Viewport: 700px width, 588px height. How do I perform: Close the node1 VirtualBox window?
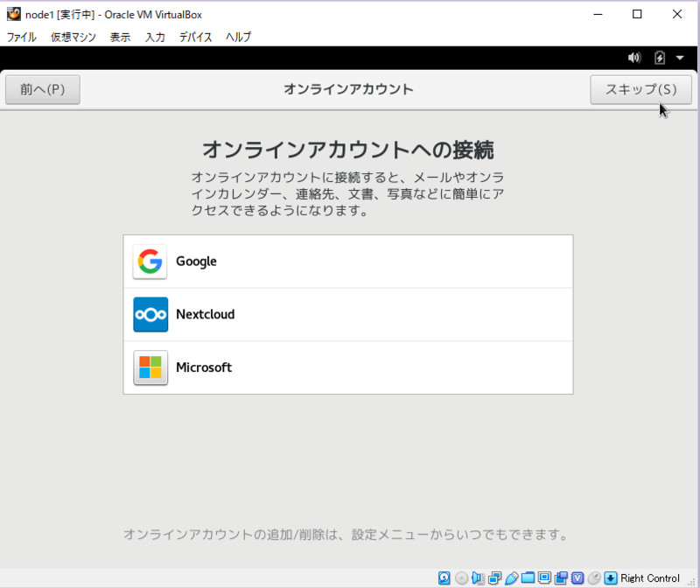[x=677, y=14]
